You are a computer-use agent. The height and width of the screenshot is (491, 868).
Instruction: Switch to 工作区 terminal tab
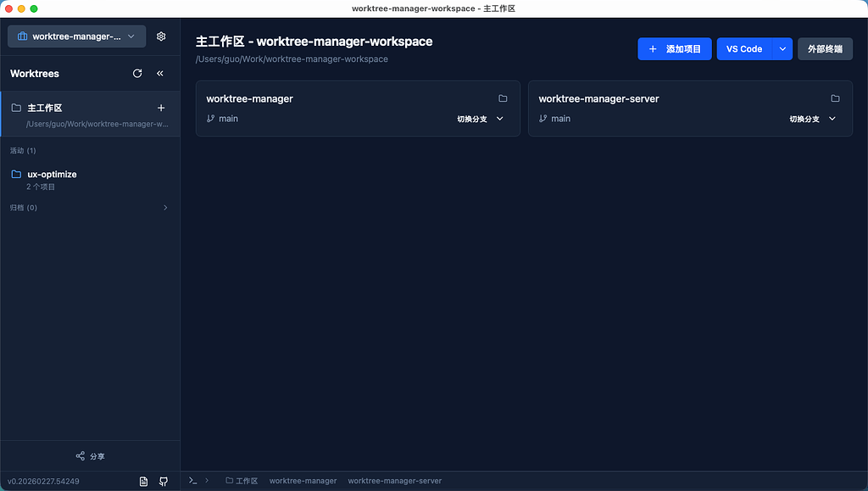(x=242, y=481)
